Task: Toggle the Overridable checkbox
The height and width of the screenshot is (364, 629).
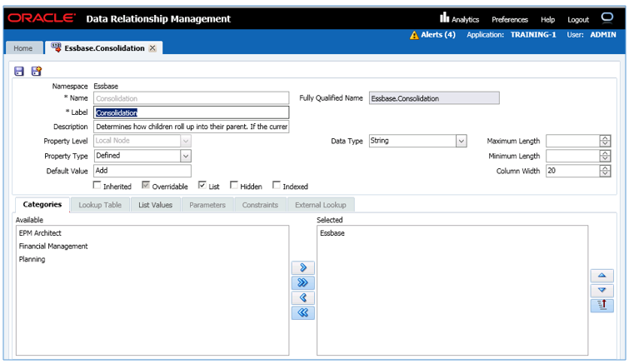Action: 146,185
